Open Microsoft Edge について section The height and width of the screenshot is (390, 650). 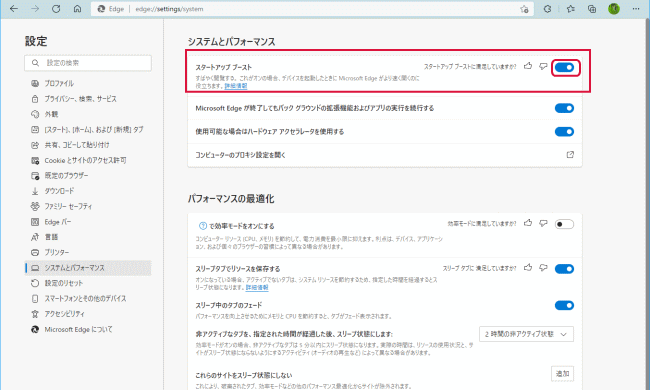(x=88, y=329)
